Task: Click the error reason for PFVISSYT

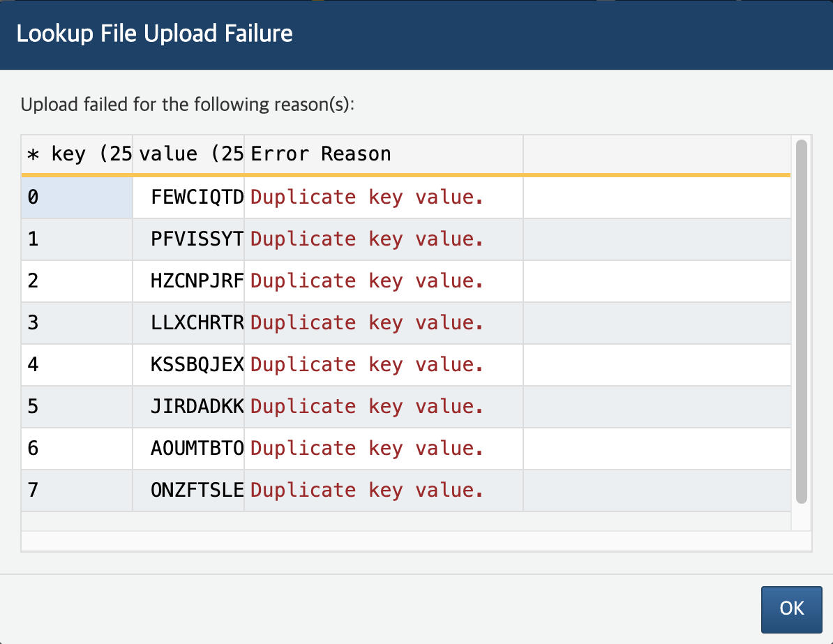Action: tap(384, 239)
